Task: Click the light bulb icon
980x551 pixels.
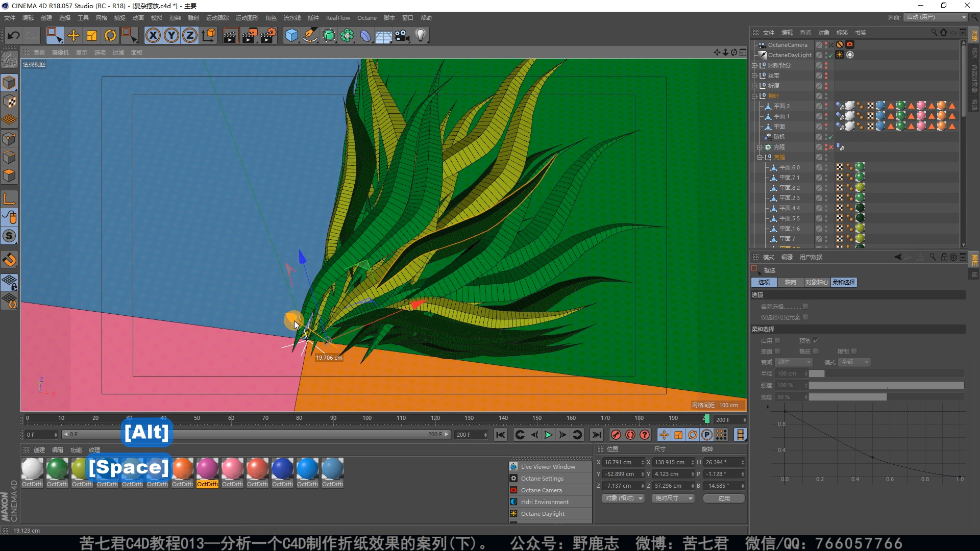Action: click(x=421, y=35)
